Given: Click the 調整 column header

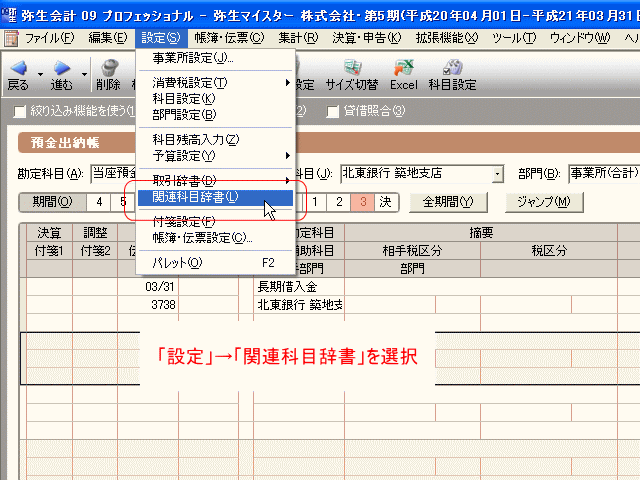Looking at the screenshot, I should pos(95,233).
